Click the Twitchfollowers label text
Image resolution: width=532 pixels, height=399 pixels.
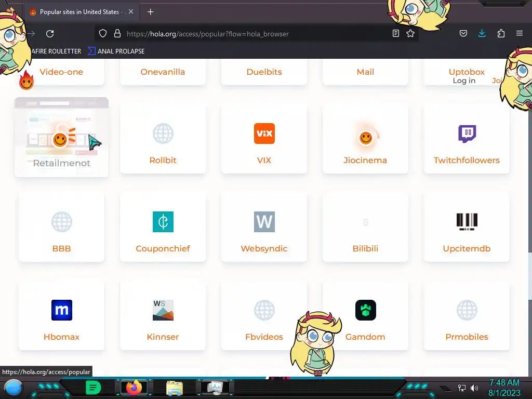(467, 160)
